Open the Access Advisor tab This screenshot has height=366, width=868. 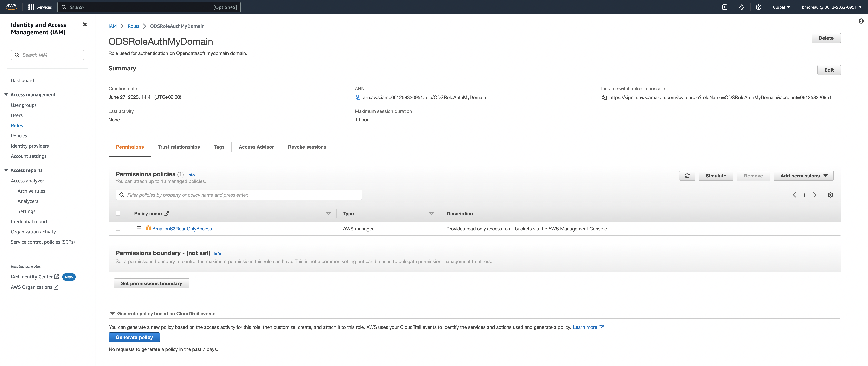[256, 147]
